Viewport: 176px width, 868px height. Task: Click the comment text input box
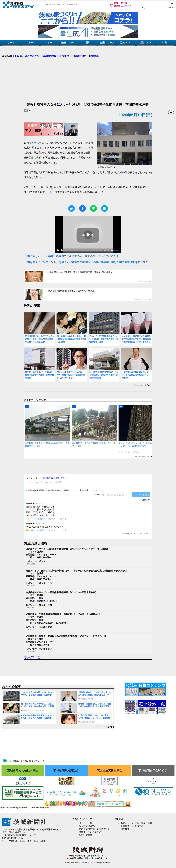(x=88, y=484)
